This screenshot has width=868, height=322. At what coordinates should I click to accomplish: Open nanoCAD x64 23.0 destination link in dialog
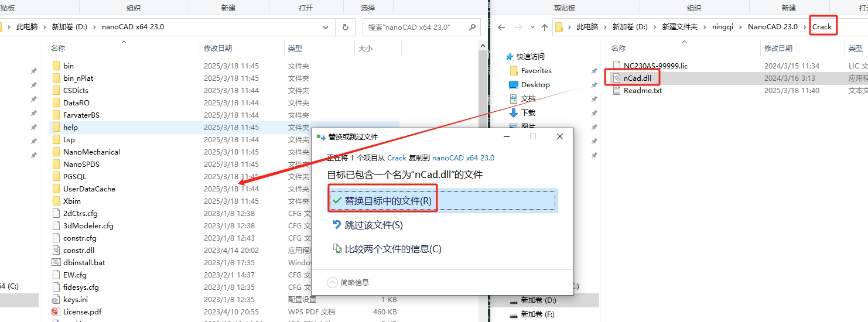click(463, 157)
